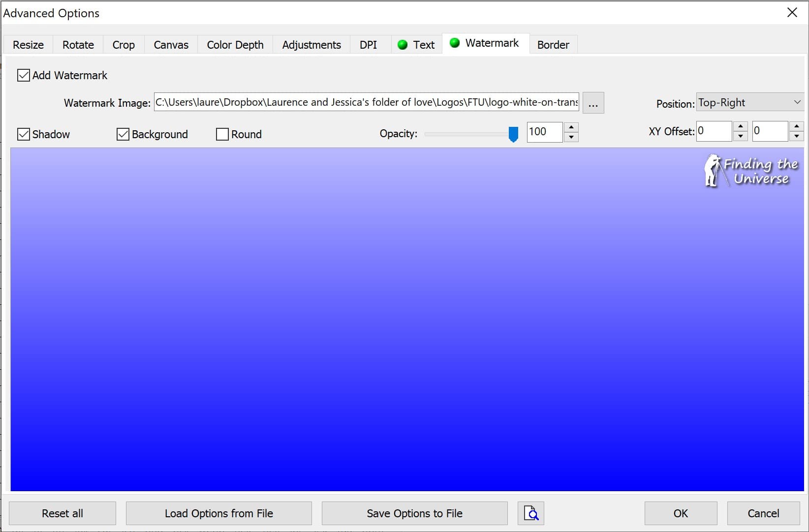Decrease the Y offset value

tap(796, 137)
